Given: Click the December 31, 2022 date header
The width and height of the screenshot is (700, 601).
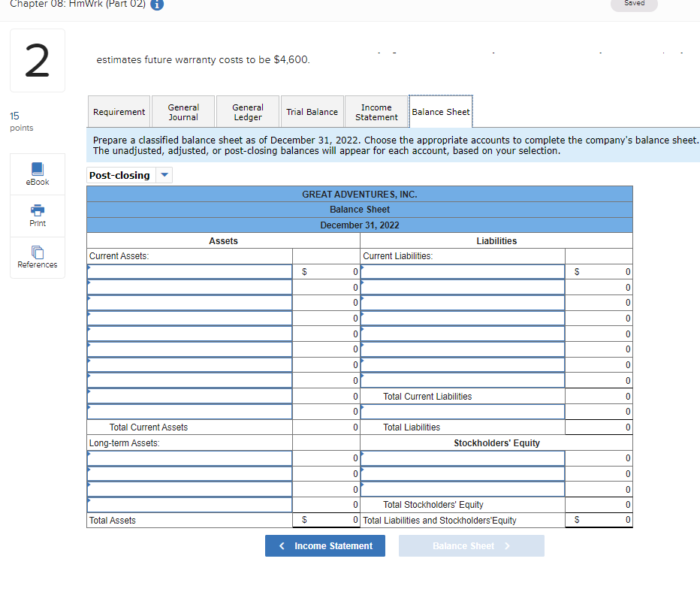Looking at the screenshot, I should pyautogui.click(x=360, y=225).
